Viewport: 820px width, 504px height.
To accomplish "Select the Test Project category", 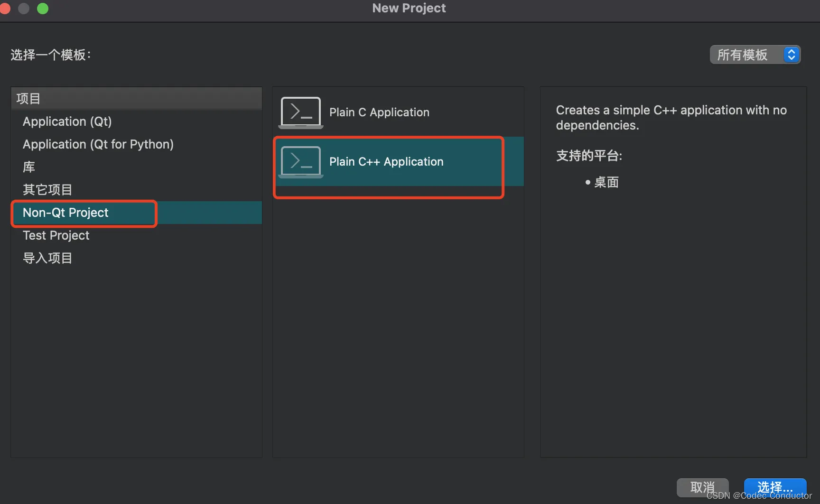I will pos(56,235).
